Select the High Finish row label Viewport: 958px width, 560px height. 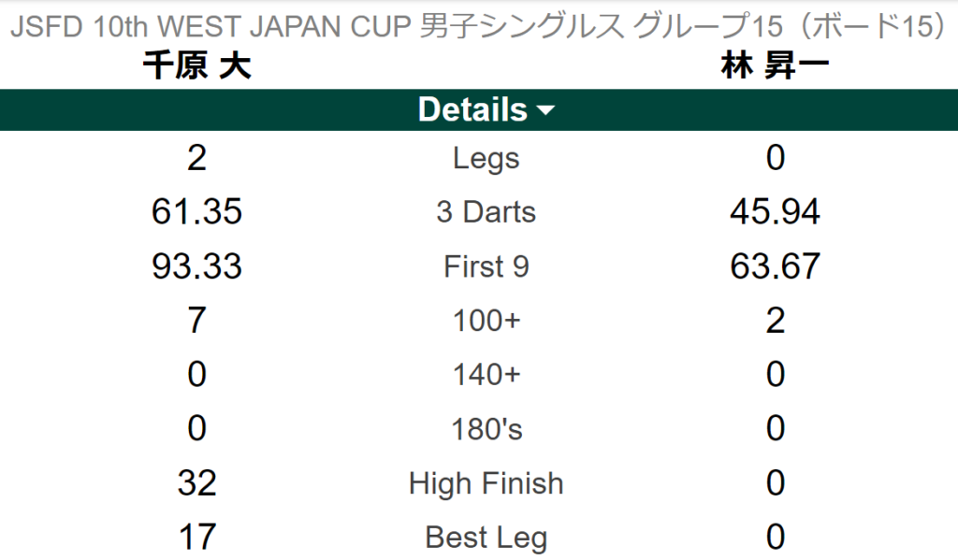coord(486,483)
